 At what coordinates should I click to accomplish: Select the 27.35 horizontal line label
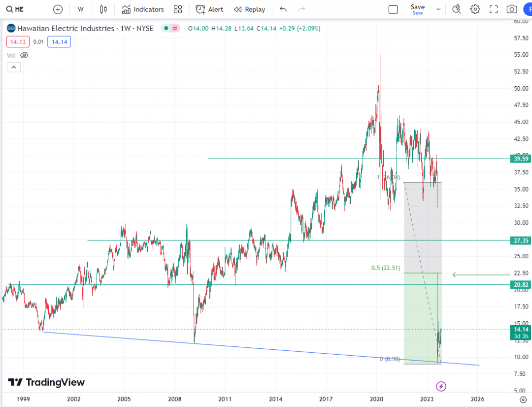[521, 240]
